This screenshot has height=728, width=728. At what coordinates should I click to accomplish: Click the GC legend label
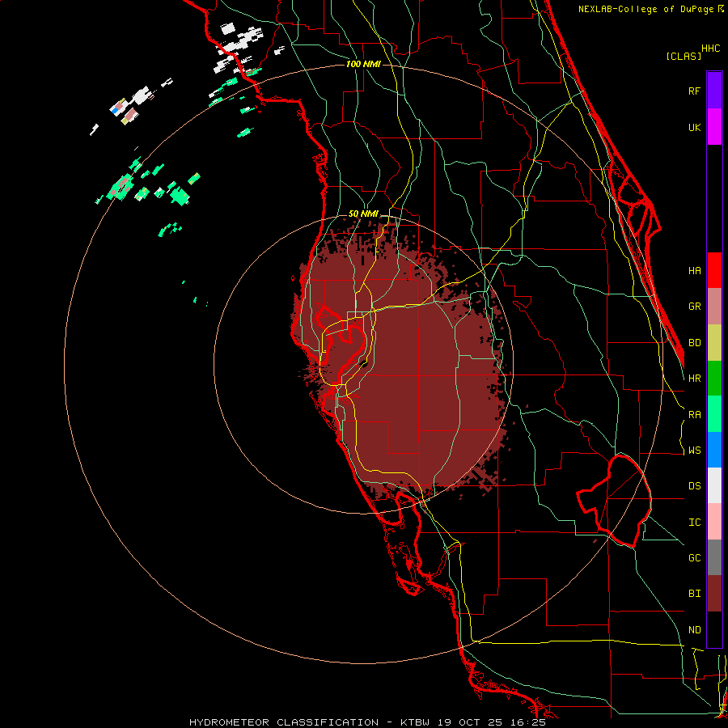point(694,558)
